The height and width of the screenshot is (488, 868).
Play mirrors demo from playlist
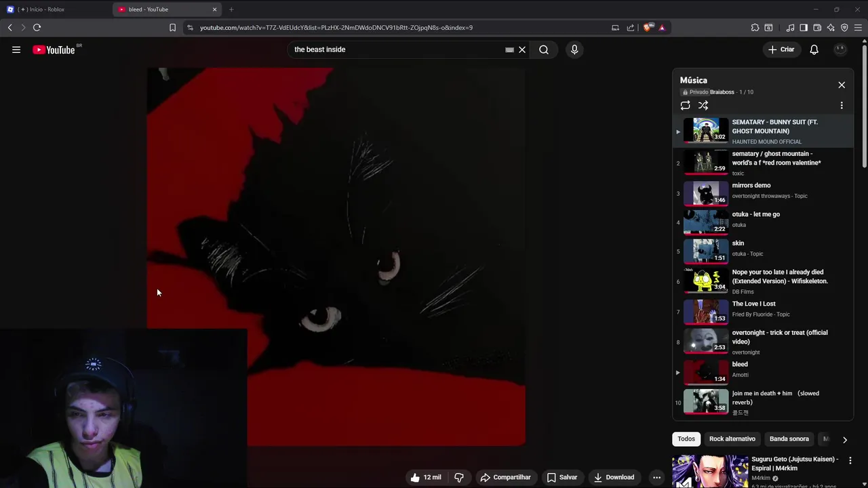click(x=764, y=193)
